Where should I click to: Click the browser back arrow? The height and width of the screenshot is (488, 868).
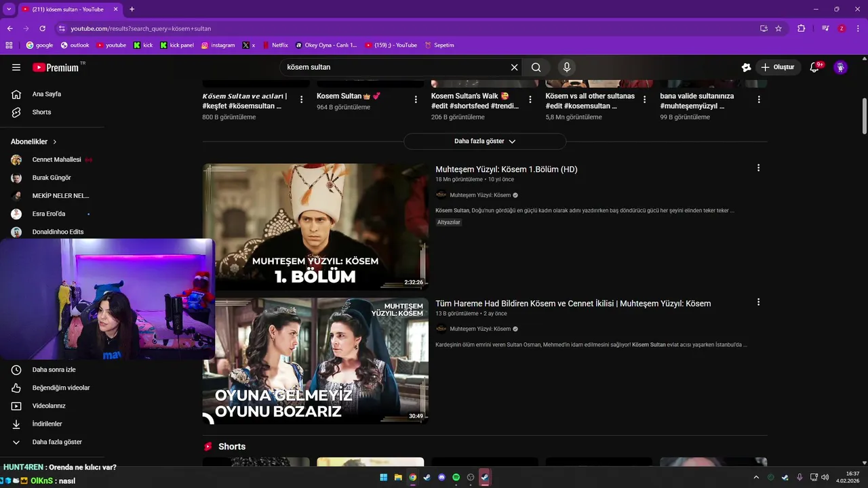[x=9, y=28]
